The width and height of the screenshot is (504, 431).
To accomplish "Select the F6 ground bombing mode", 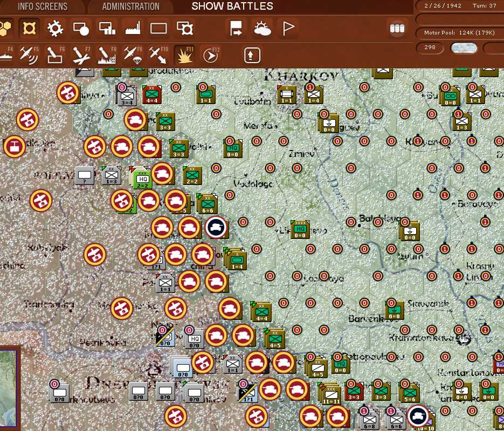I will (x=55, y=54).
